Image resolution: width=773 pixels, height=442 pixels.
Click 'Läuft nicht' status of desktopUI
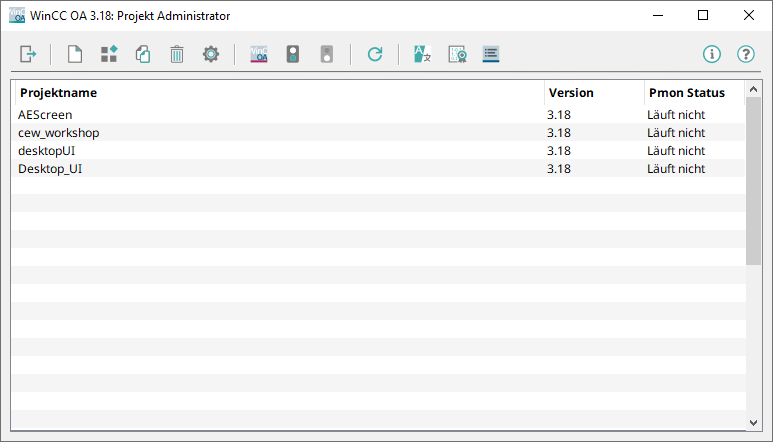[676, 151]
